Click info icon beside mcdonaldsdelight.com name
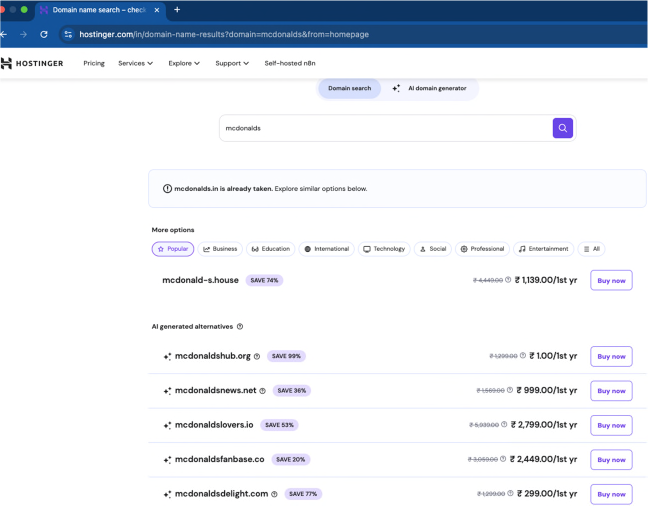 pos(274,494)
